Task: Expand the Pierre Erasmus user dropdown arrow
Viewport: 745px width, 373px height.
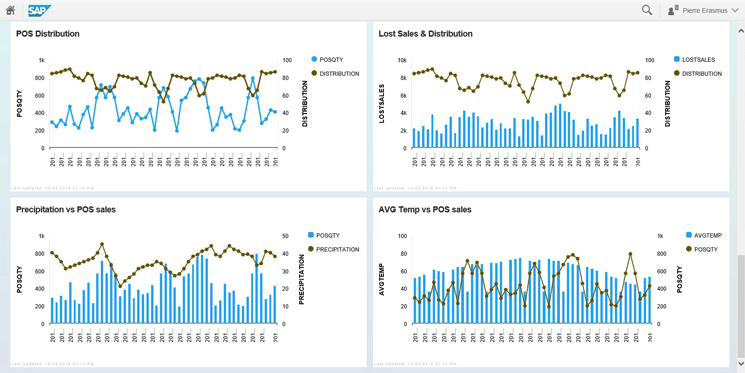Action: coord(736,10)
